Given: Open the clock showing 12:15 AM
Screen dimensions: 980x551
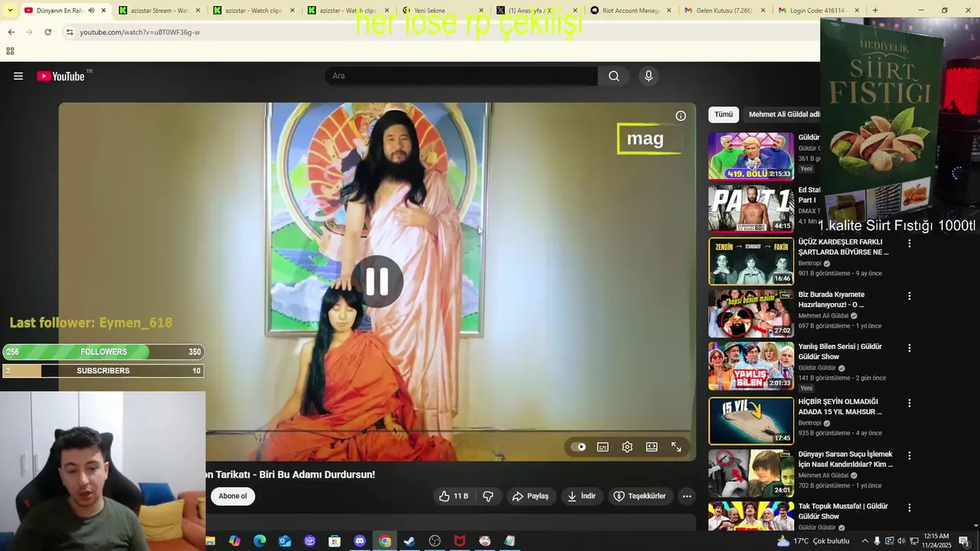Looking at the screenshot, I should click(937, 541).
